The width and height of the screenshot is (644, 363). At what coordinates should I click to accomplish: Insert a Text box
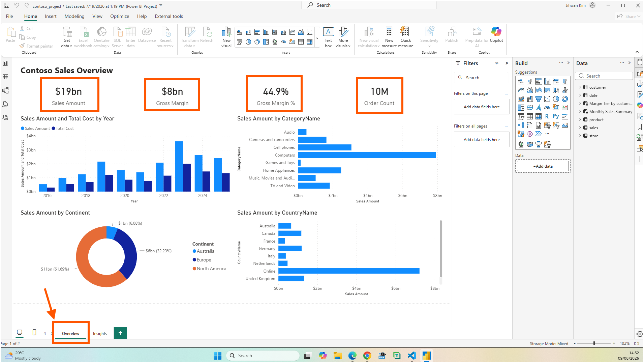328,37
